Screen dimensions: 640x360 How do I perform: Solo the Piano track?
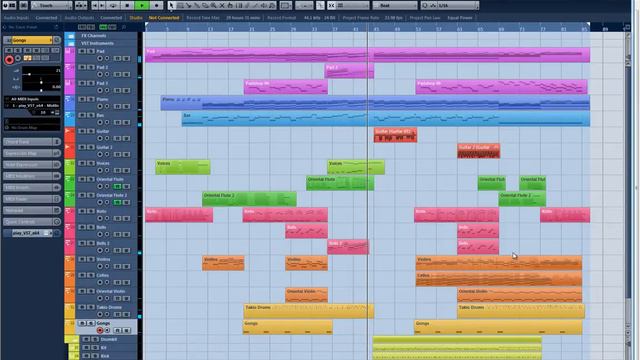[x=91, y=99]
